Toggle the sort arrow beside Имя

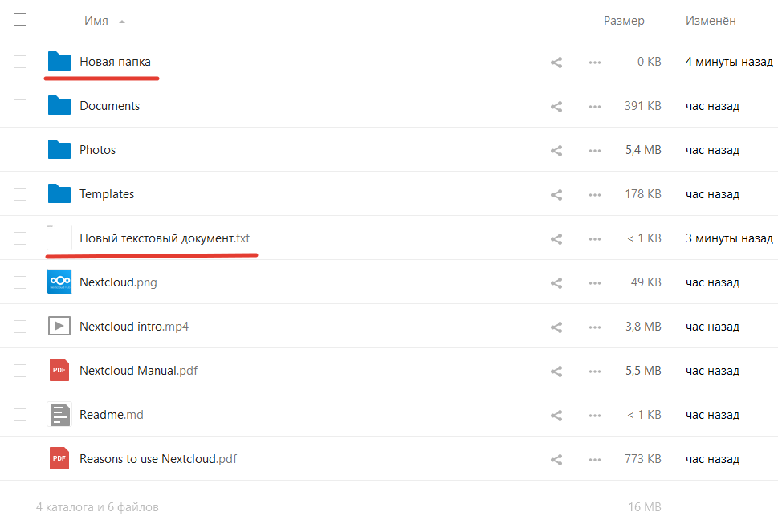121,22
